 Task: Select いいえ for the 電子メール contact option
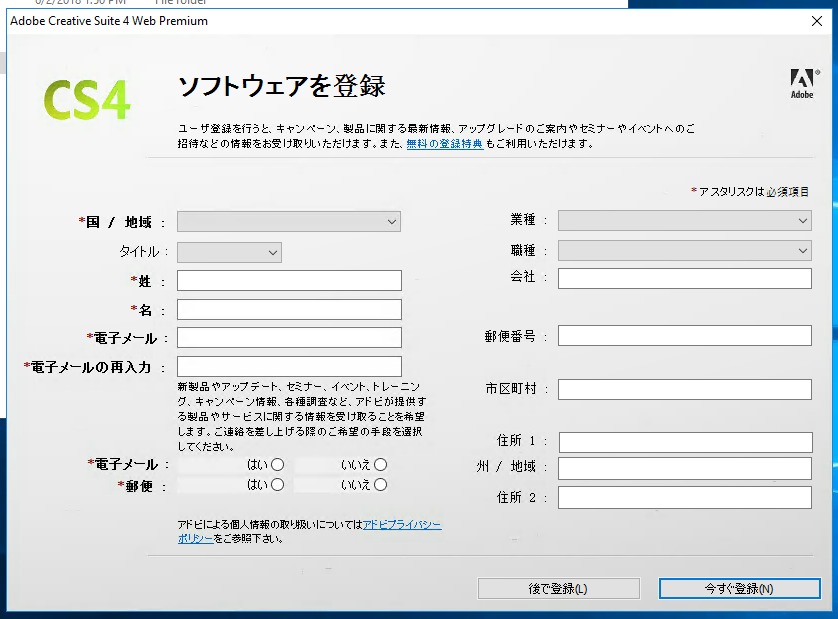[x=381, y=465]
